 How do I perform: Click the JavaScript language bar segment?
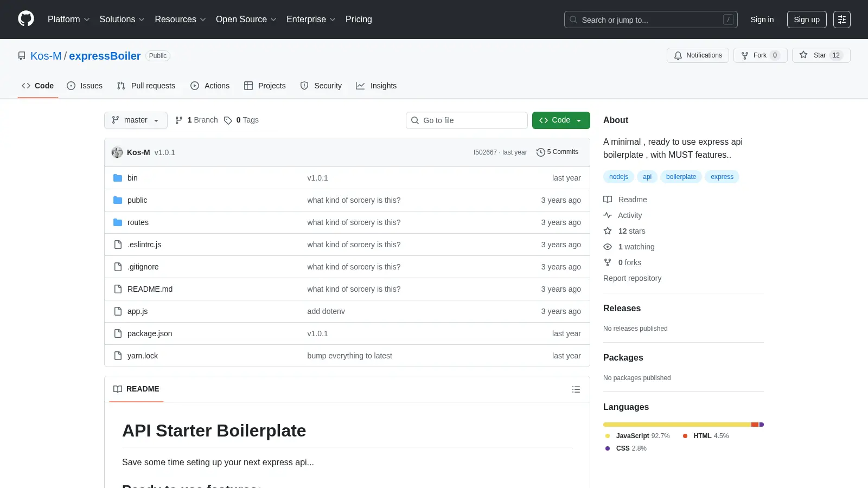(x=677, y=425)
